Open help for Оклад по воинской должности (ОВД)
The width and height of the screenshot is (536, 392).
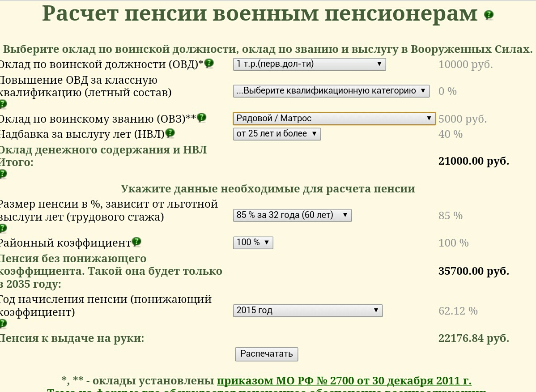pyautogui.click(x=209, y=63)
